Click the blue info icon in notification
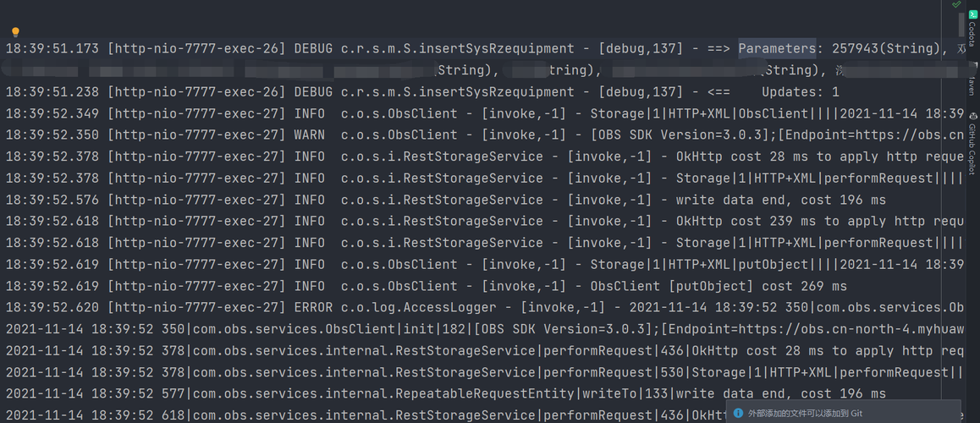Viewport: 980px width, 423px height. (738, 413)
